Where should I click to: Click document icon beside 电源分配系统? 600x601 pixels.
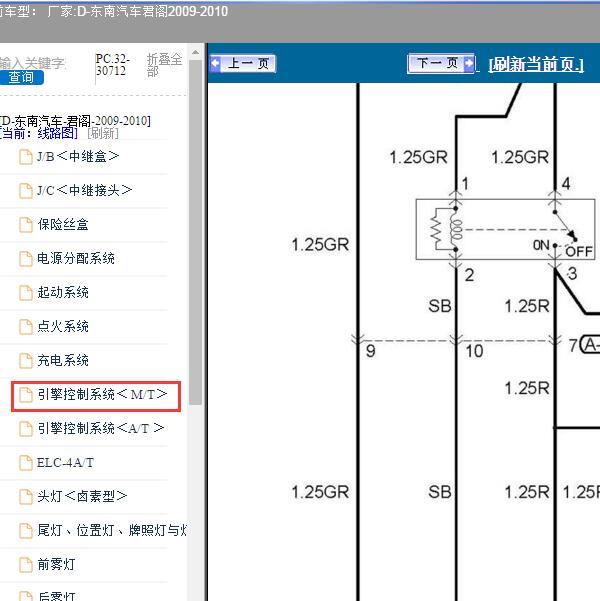pyautogui.click(x=26, y=259)
